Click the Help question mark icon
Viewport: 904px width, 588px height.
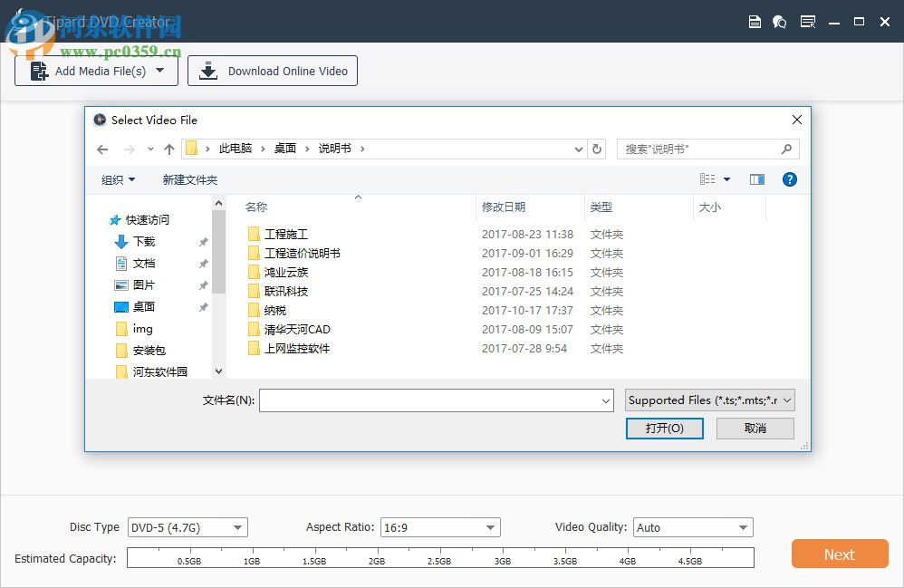click(789, 179)
